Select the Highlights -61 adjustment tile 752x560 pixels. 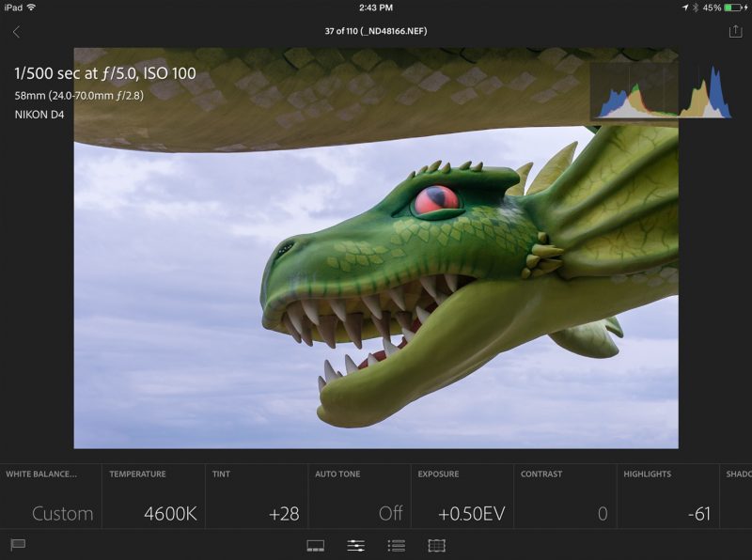[666, 496]
